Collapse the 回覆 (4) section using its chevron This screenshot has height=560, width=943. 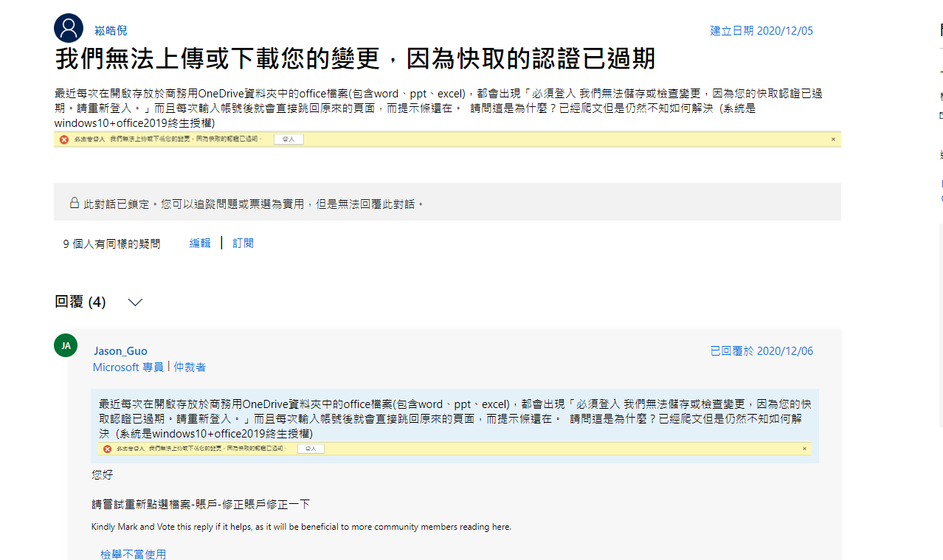tap(134, 302)
